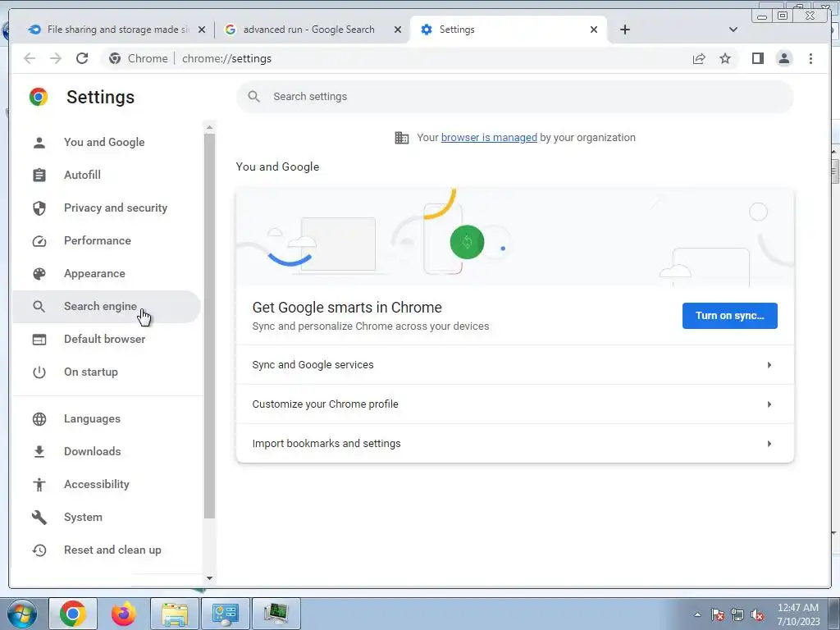The height and width of the screenshot is (630, 840).
Task: Expand Customize your Chrome profile
Action: click(x=515, y=404)
